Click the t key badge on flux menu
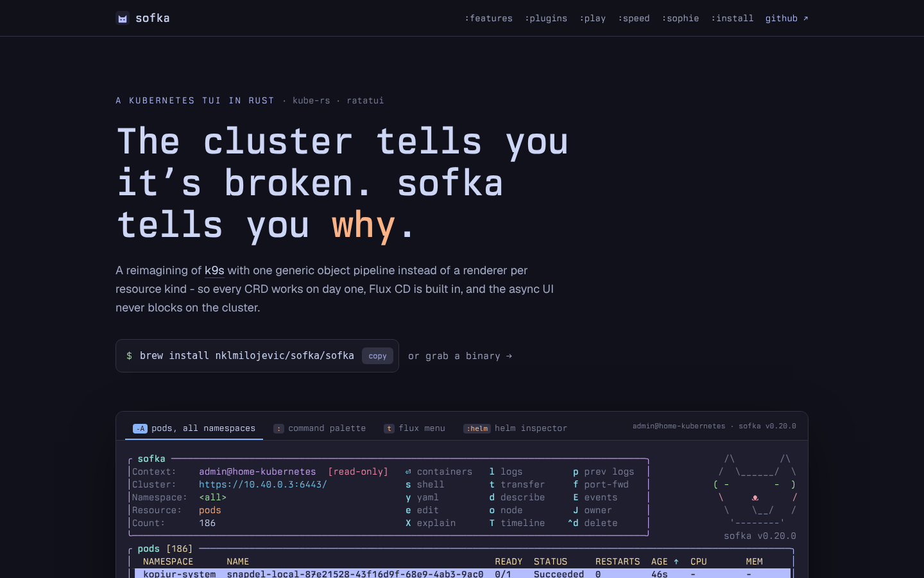This screenshot has height=578, width=924. click(389, 428)
